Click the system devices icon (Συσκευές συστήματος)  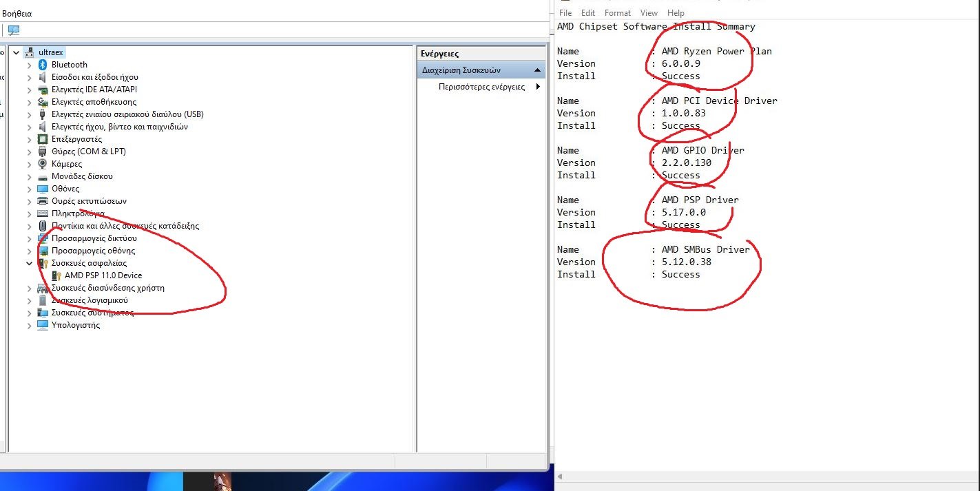pyautogui.click(x=43, y=313)
